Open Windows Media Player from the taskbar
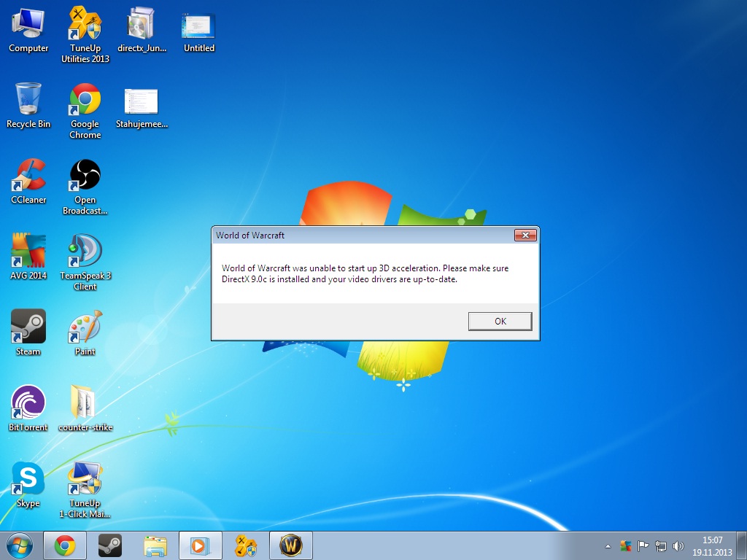747x560 pixels. (x=201, y=545)
